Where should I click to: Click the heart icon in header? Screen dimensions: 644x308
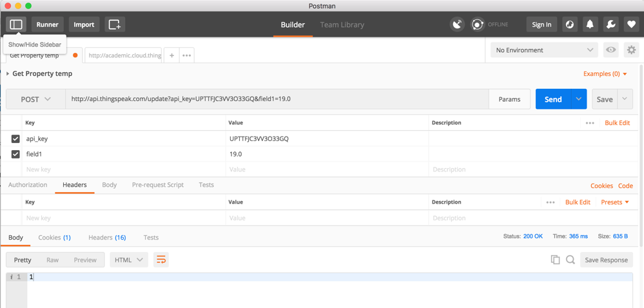(x=631, y=24)
